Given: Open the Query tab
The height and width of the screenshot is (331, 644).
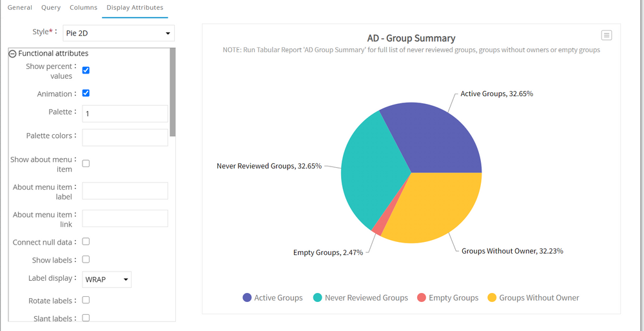Looking at the screenshot, I should point(51,8).
